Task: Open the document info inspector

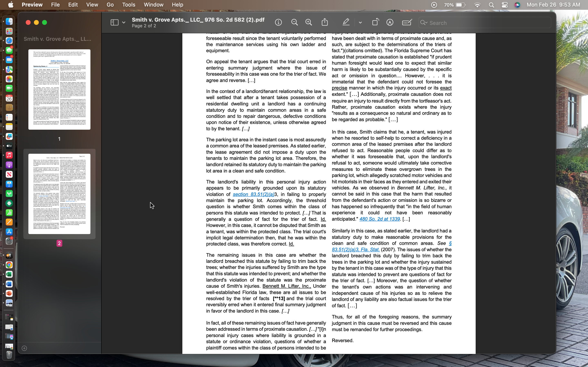Action: point(278,22)
